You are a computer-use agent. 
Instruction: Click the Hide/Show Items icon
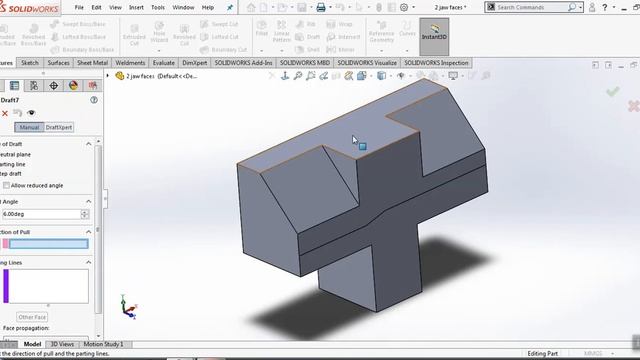pyautogui.click(x=401, y=76)
